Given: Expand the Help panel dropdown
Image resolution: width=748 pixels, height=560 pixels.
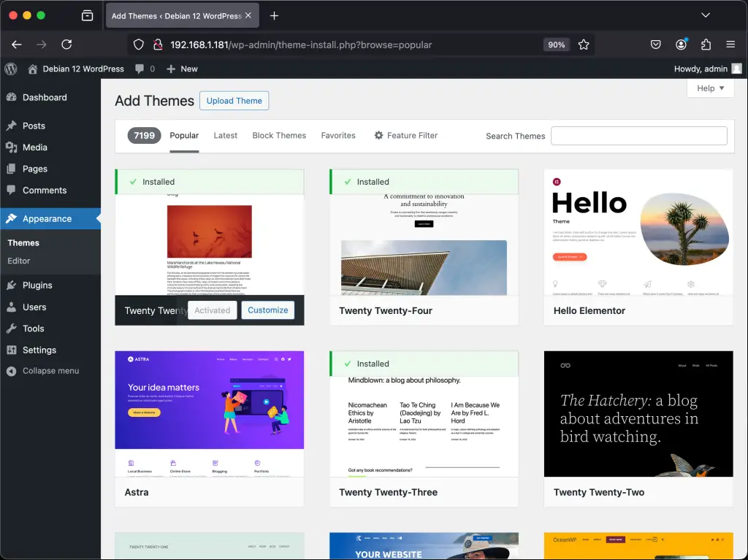Looking at the screenshot, I should tap(709, 88).
